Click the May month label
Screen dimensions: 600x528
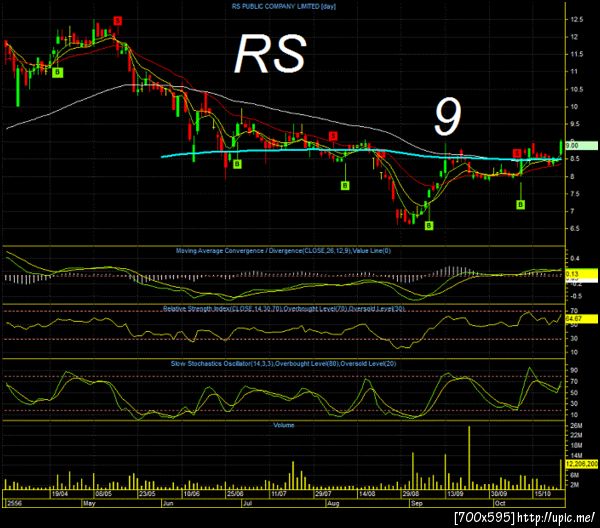click(x=89, y=504)
